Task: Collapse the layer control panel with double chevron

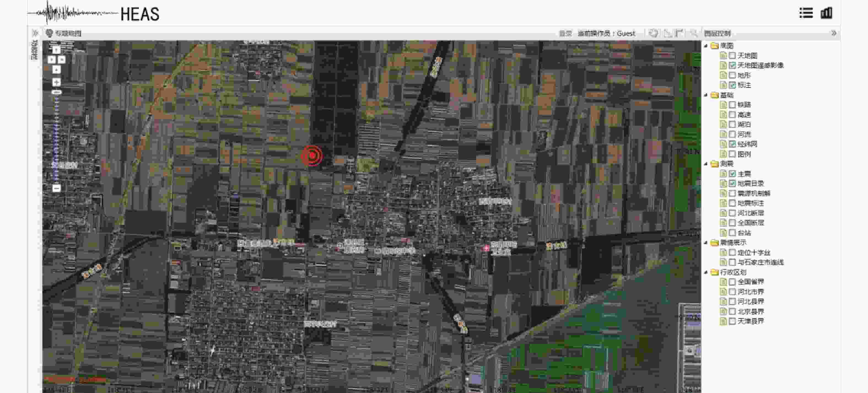Action: (833, 33)
